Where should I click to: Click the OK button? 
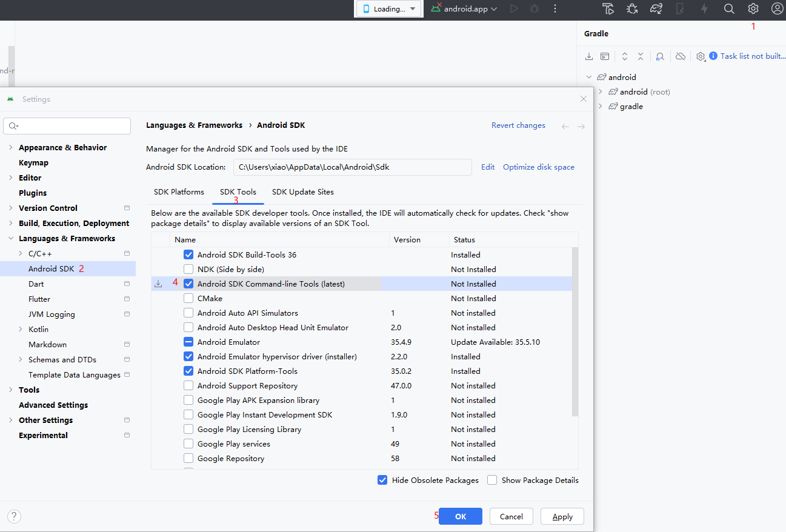click(461, 516)
